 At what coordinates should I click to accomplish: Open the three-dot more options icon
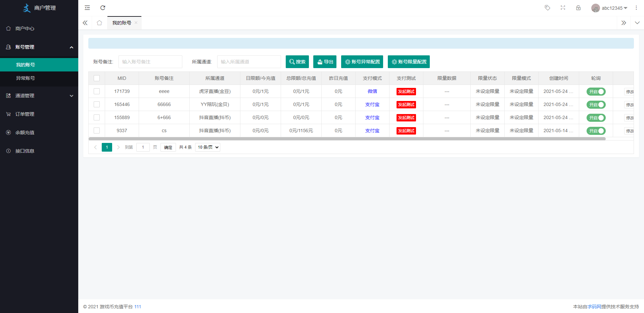[636, 8]
